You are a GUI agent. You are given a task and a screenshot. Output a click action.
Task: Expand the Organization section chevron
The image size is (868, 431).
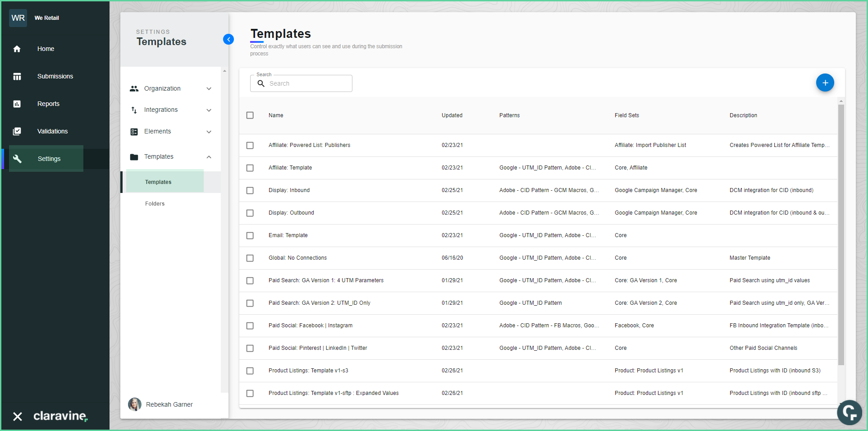(209, 89)
